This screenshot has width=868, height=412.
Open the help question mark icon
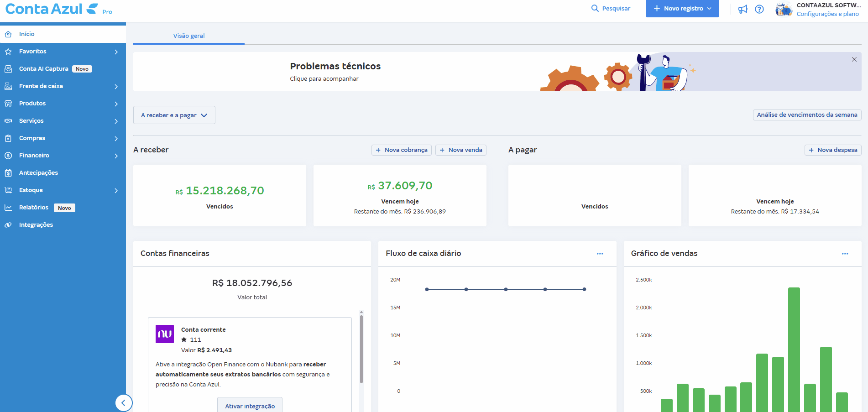coord(759,9)
